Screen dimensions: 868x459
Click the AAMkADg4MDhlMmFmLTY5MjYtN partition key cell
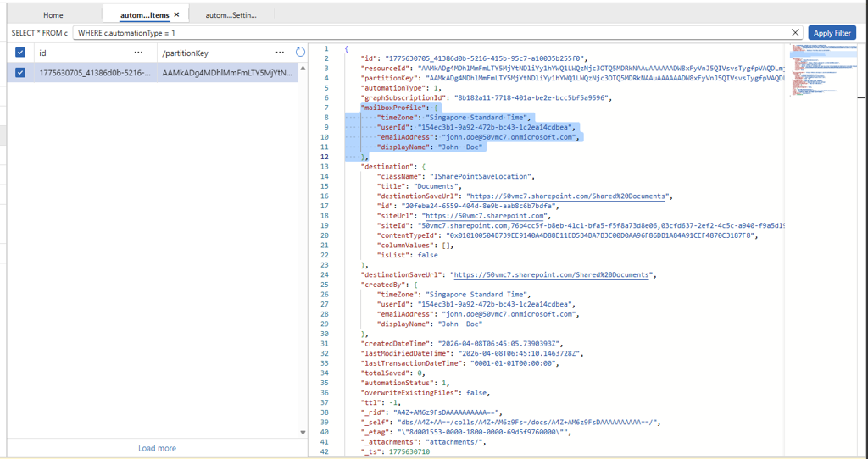227,73
